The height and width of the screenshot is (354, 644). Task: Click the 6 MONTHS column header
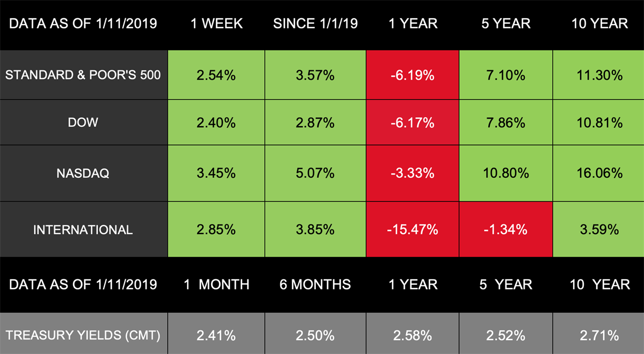click(x=315, y=284)
